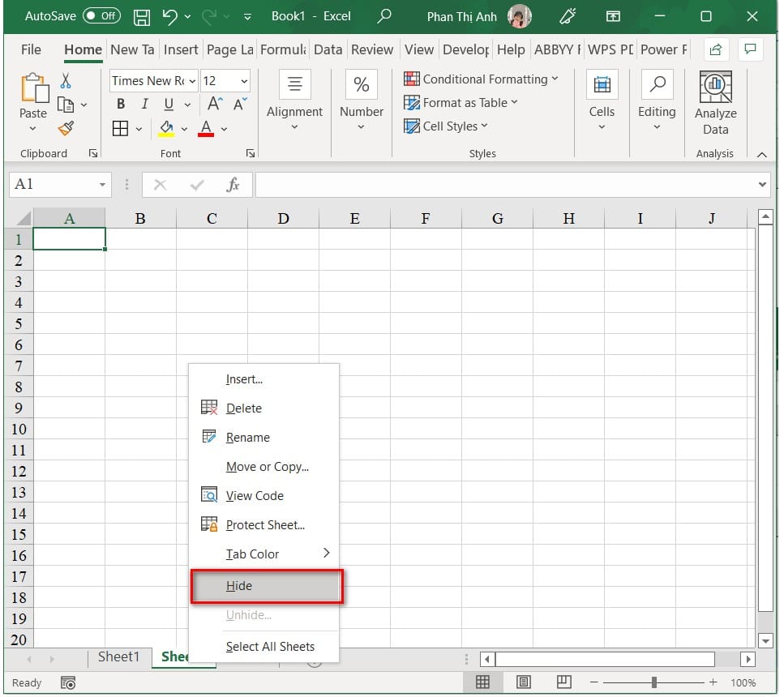The image size is (784, 697).
Task: Choose Select All Sheets
Action: [x=264, y=647]
